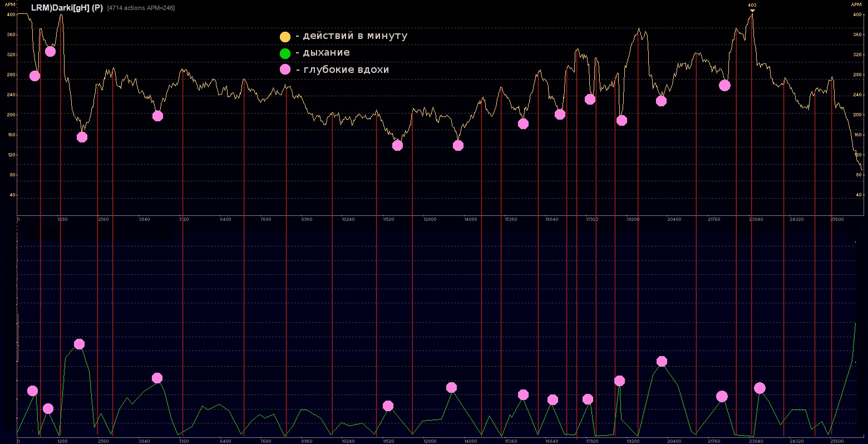Click frame 1280 on the upper chart's time axis
This screenshot has width=868, height=444.
point(63,219)
